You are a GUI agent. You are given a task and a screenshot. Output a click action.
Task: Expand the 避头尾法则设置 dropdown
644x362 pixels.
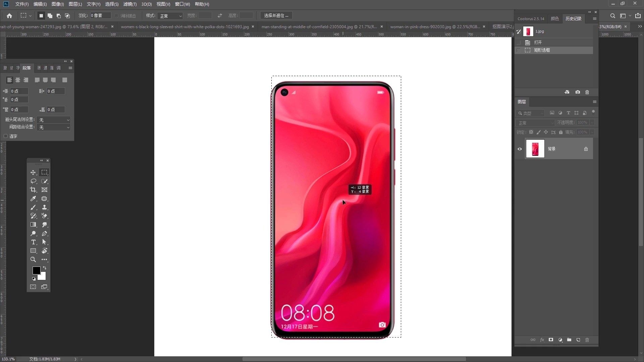pos(54,120)
